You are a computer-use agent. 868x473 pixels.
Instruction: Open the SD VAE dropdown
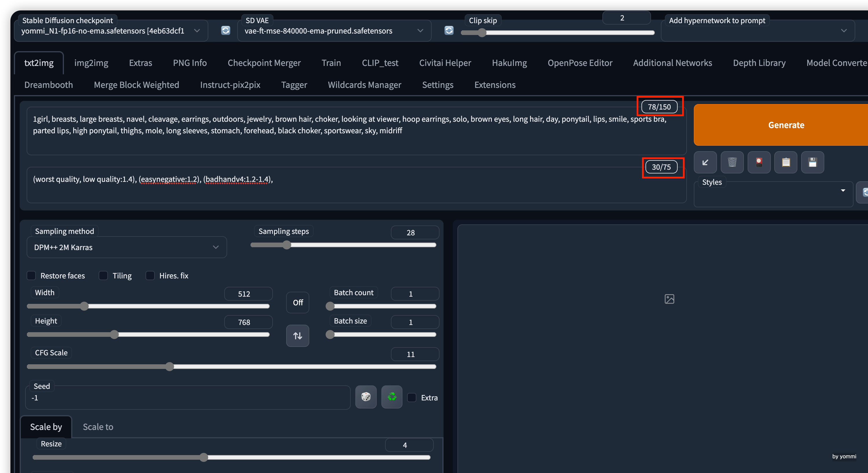click(x=334, y=31)
